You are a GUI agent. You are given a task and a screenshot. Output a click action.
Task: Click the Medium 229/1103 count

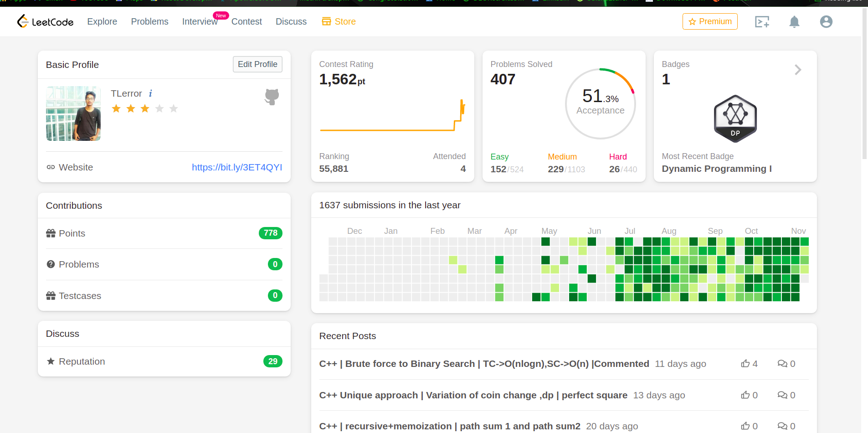click(566, 169)
